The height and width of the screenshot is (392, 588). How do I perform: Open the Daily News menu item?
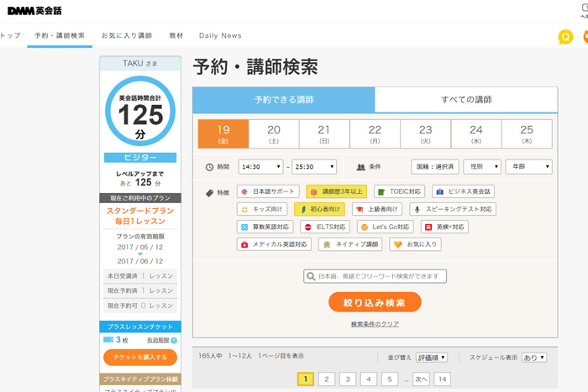[x=220, y=36]
